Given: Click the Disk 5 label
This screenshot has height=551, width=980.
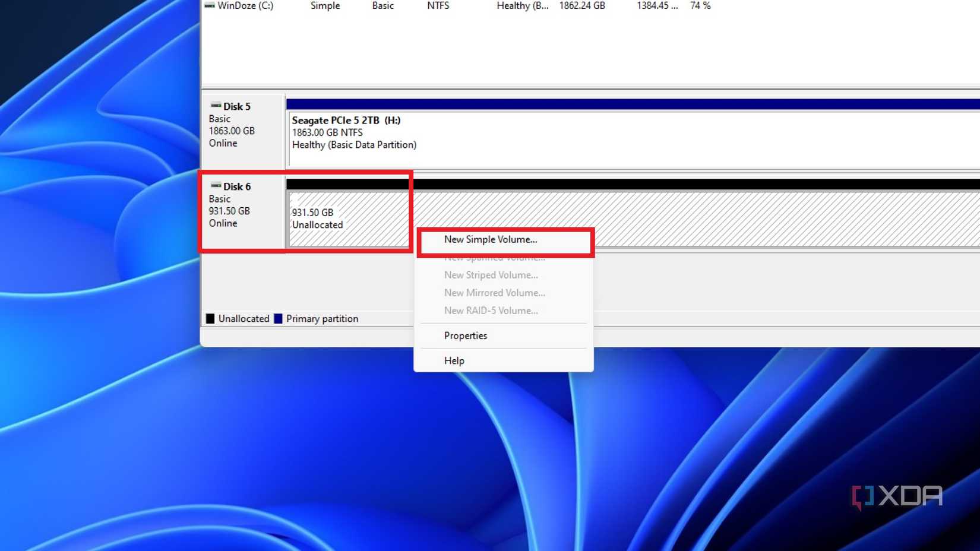Looking at the screenshot, I should [237, 106].
